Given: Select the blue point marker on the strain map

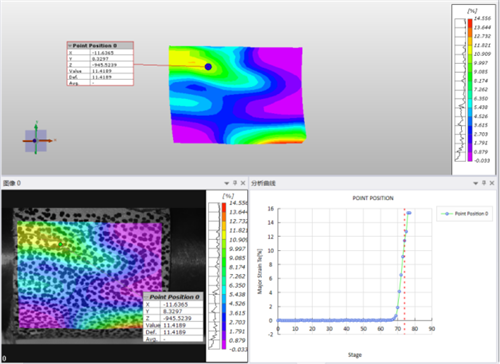Looking at the screenshot, I should click(208, 67).
